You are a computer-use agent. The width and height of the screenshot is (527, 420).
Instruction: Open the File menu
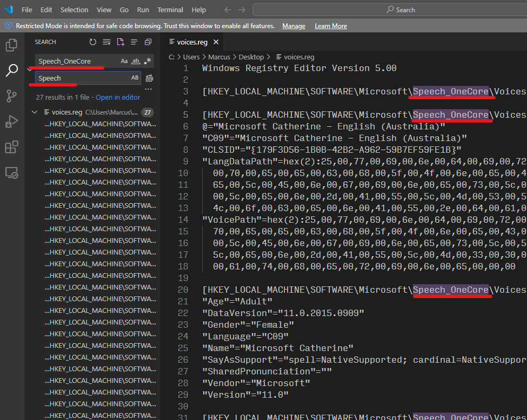coord(27,10)
